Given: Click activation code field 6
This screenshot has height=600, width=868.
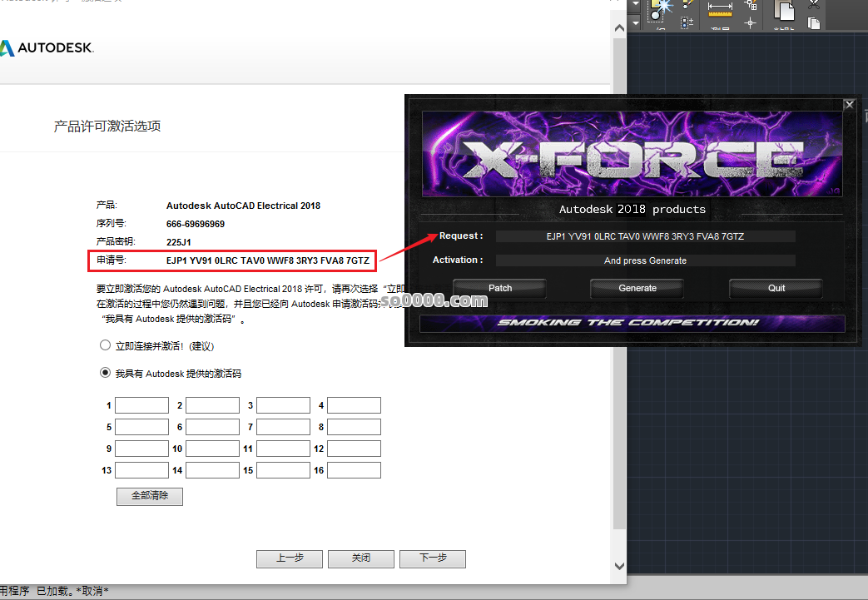Looking at the screenshot, I should point(212,427).
